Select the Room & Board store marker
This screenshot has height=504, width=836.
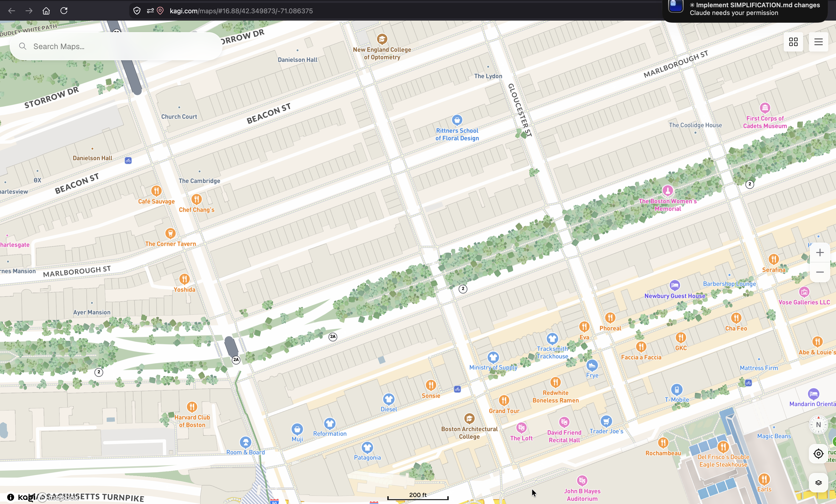pyautogui.click(x=245, y=442)
